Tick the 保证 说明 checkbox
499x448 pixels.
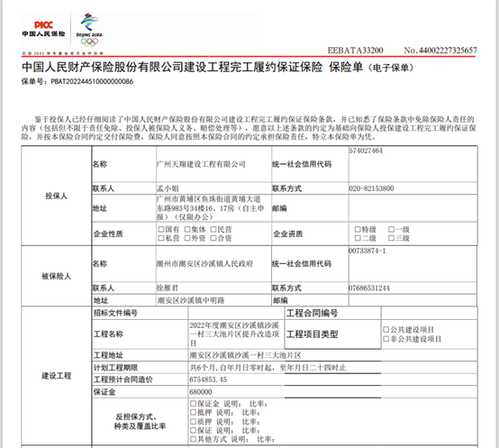193,430
